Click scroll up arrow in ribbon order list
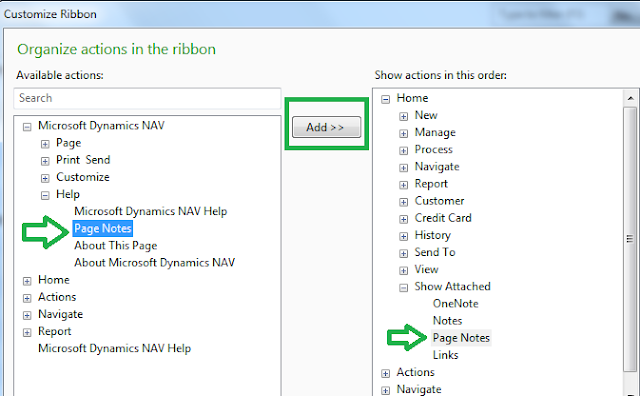640x396 pixels. coord(630,98)
